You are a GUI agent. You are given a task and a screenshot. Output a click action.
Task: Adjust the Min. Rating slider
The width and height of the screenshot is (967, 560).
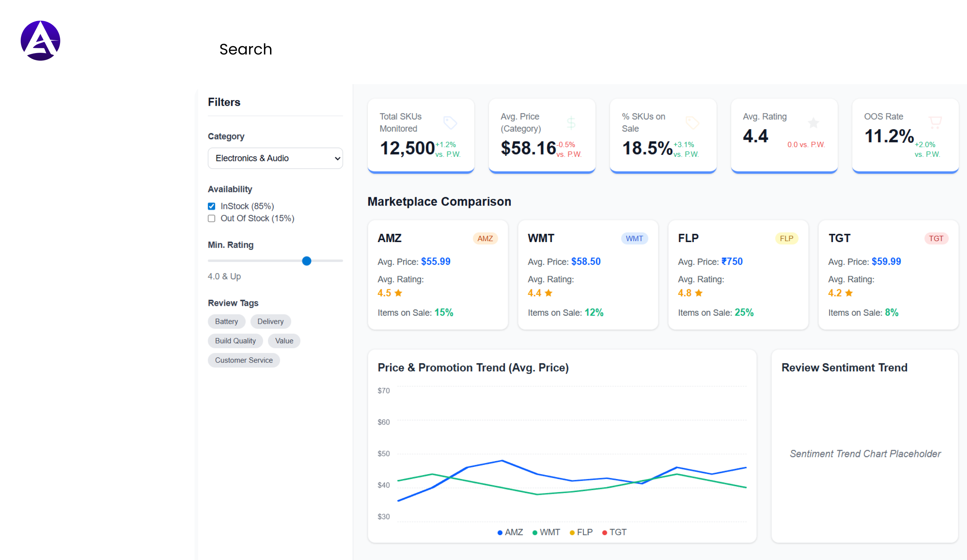tap(306, 261)
